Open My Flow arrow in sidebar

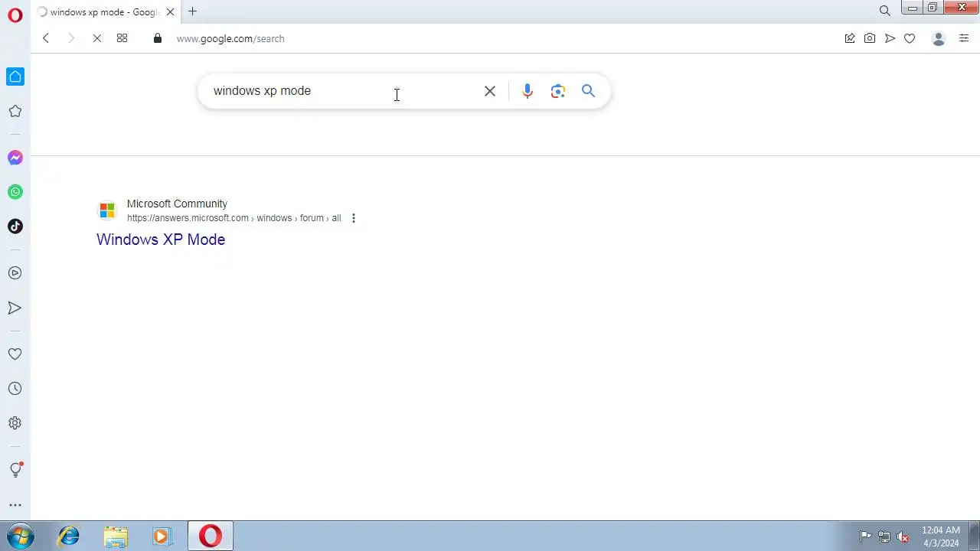(15, 308)
